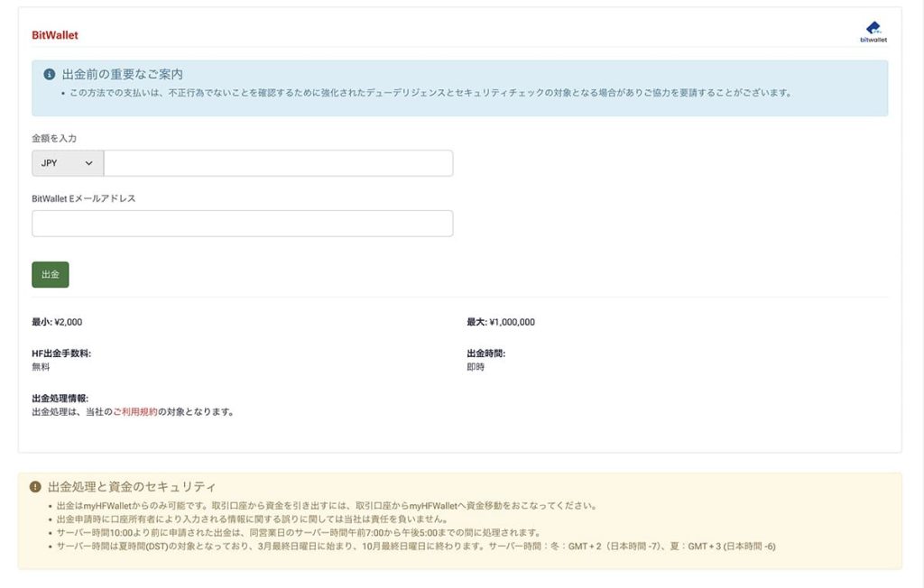Open the JPY currency dropdown
This screenshot has height=588, width=924.
coord(65,162)
